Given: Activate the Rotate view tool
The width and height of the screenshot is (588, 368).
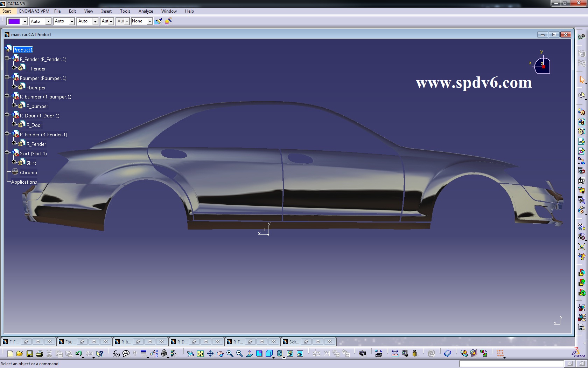Looking at the screenshot, I should [x=220, y=354].
